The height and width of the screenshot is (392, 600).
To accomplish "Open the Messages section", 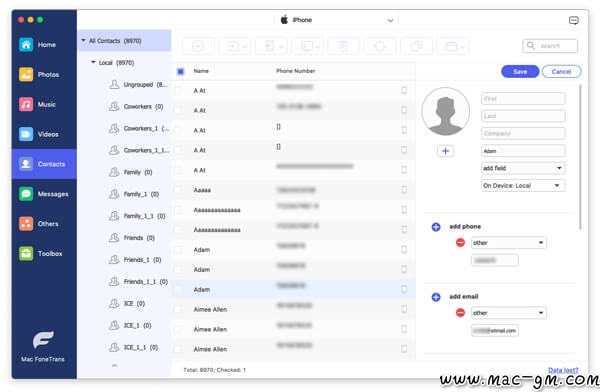I will click(44, 194).
